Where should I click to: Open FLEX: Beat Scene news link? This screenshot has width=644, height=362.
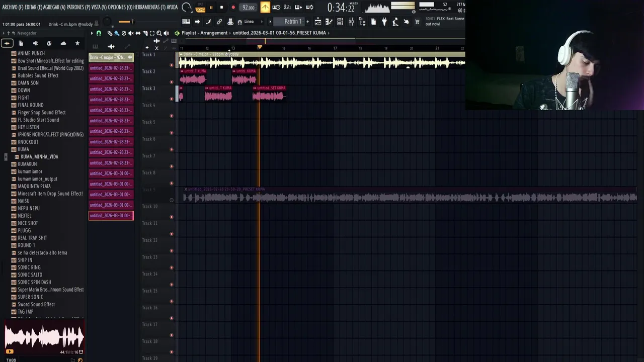pyautogui.click(x=445, y=21)
